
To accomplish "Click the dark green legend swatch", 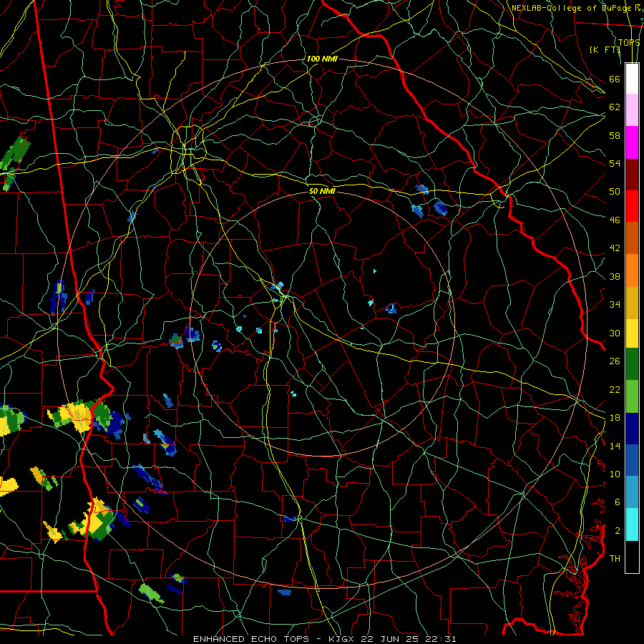I will [632, 364].
